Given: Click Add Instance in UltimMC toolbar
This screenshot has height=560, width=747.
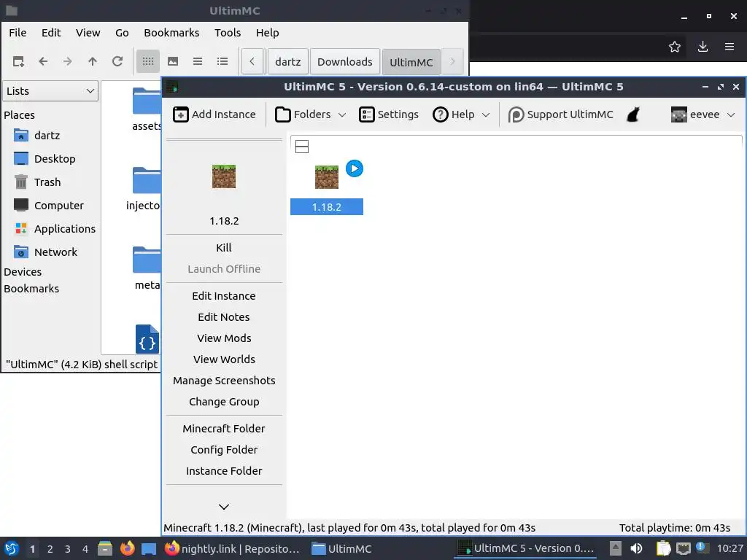Looking at the screenshot, I should 214,114.
